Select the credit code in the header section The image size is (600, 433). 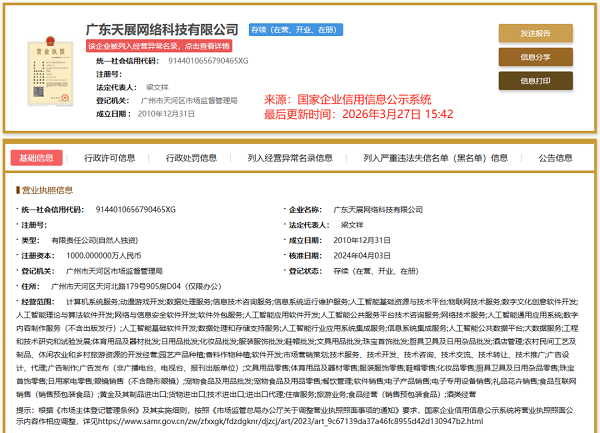click(208, 61)
